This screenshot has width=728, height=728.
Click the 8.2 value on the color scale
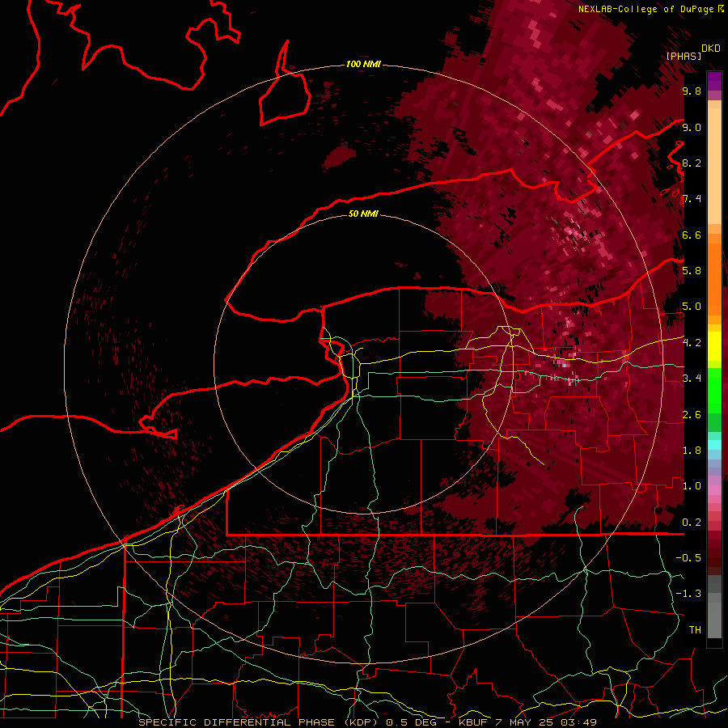tap(692, 163)
